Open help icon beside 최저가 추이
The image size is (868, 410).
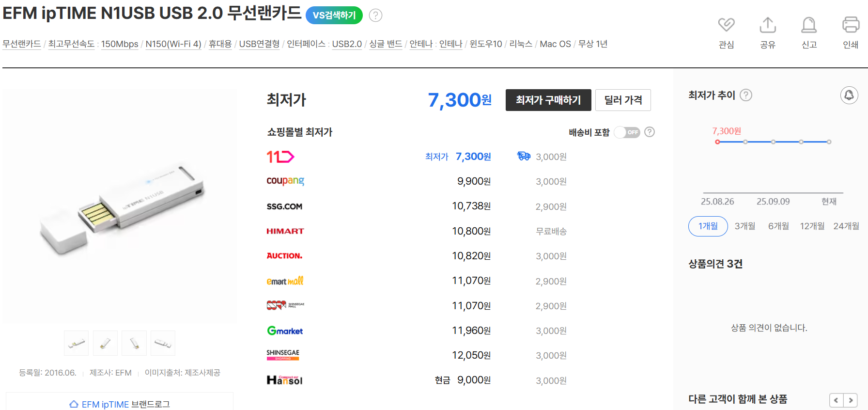pyautogui.click(x=746, y=95)
